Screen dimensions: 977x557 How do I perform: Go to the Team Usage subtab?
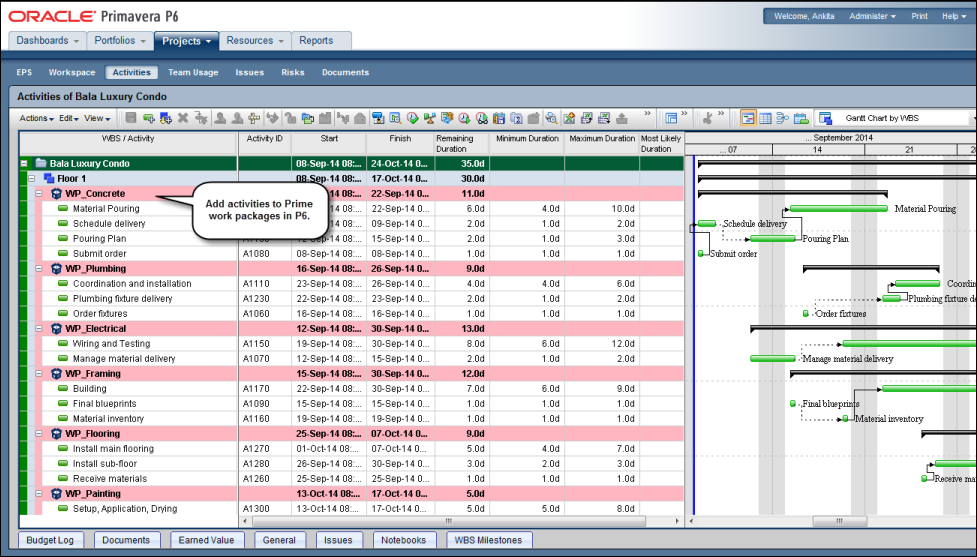click(x=193, y=72)
